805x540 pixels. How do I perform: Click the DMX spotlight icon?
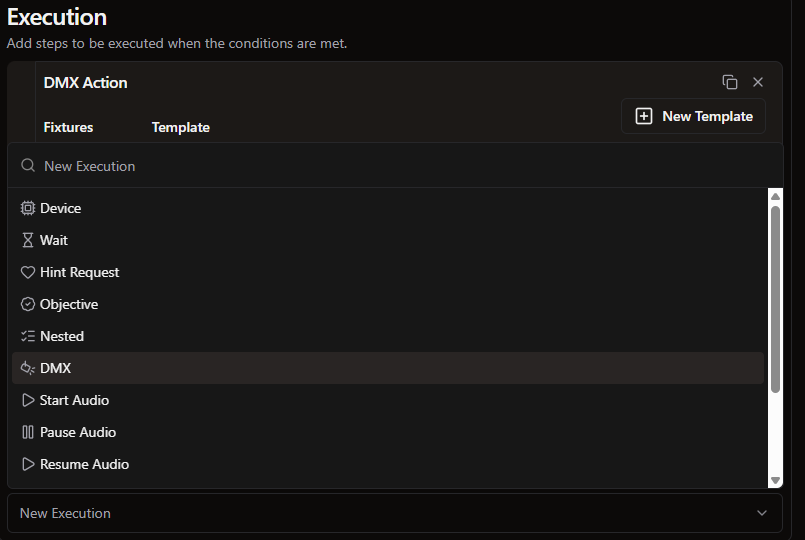pyautogui.click(x=28, y=368)
